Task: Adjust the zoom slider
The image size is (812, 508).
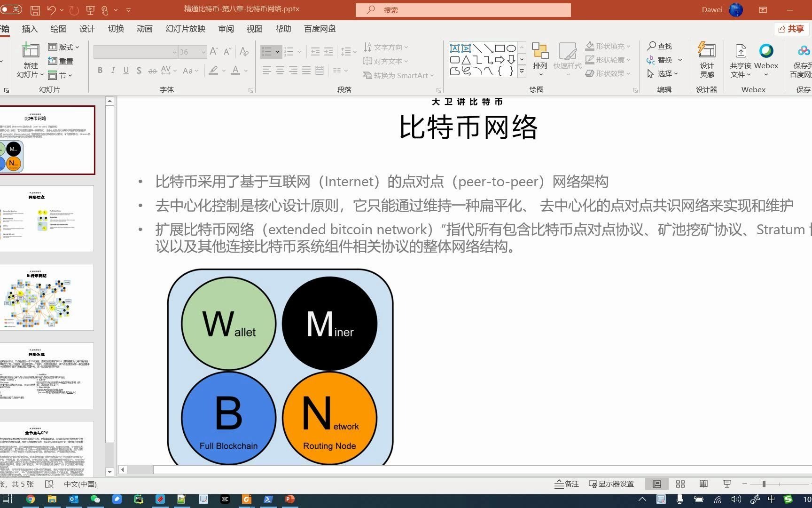Action: 764,484
